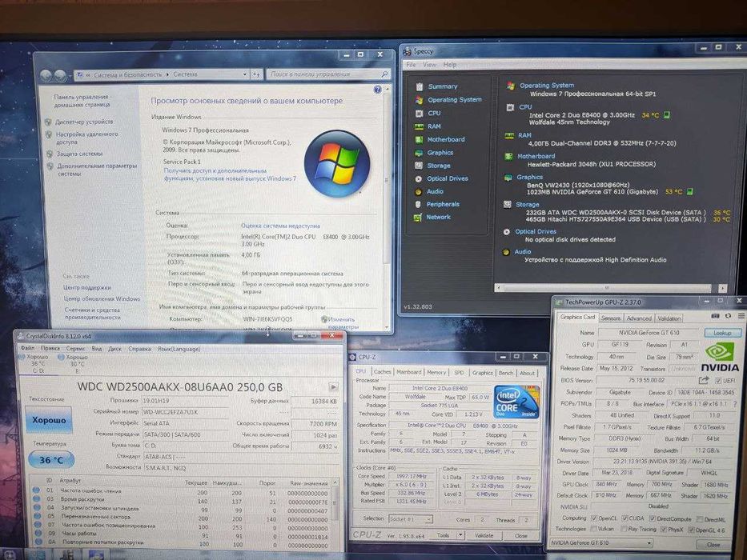Screen dimensions: 747x560
Task: Switch to the Advanced tab in GPU-Z
Action: tap(638, 318)
